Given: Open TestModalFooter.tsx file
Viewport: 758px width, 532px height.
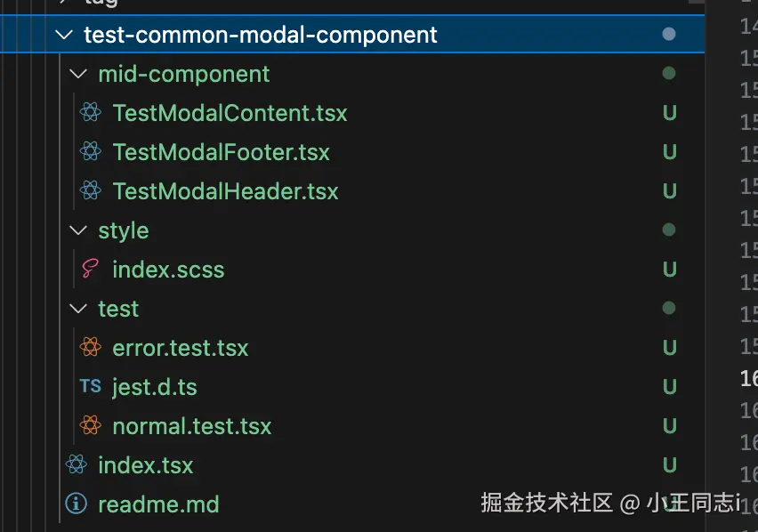Looking at the screenshot, I should [221, 152].
